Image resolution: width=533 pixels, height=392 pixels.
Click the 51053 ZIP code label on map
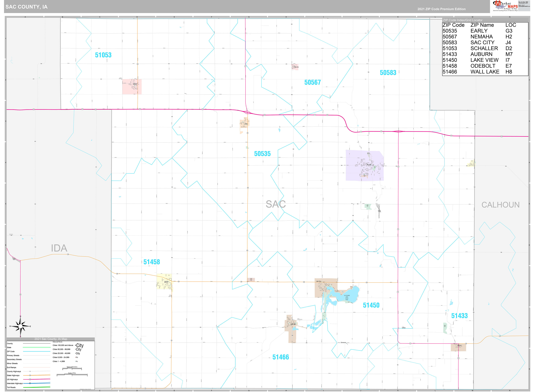point(103,55)
